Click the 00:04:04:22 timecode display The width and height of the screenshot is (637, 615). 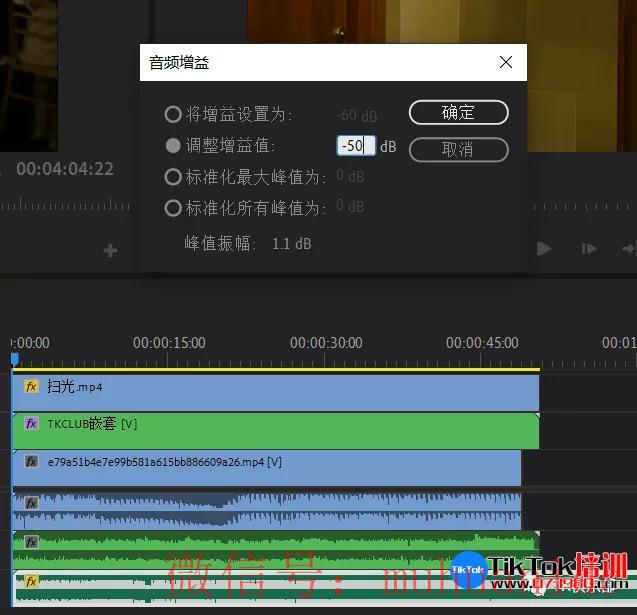tap(65, 169)
